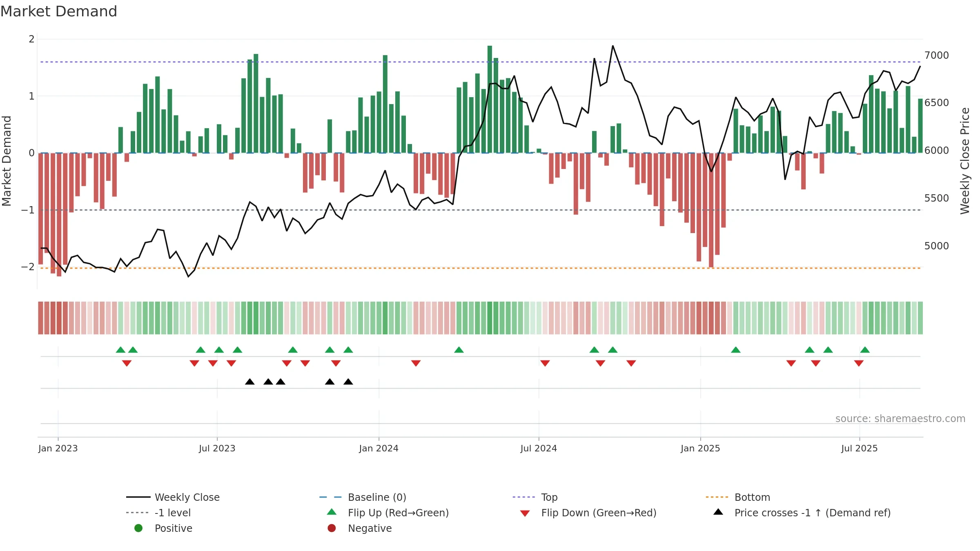Viewport: 980px width, 551px height.
Task: Select the Jul 2025 x-axis label
Action: pos(860,448)
